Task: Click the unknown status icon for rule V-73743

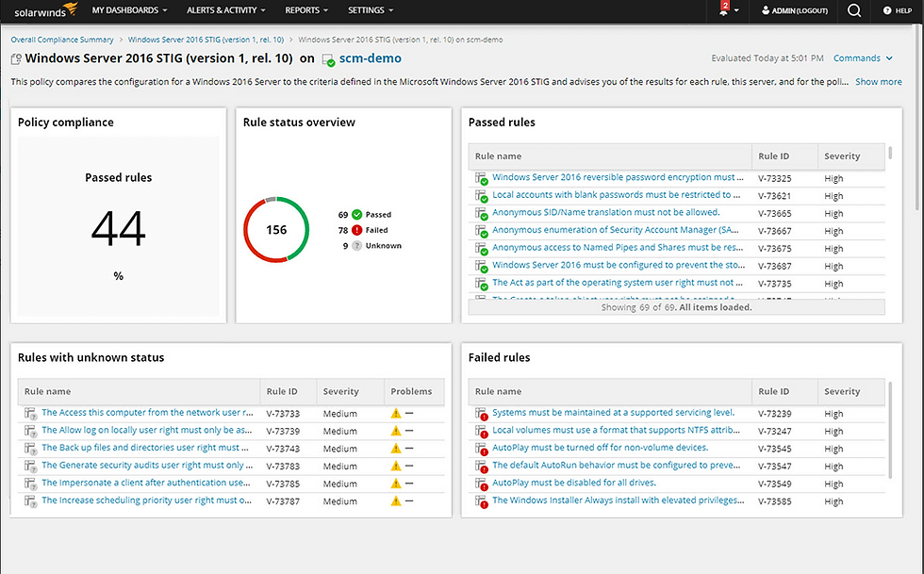Action: tap(30, 449)
